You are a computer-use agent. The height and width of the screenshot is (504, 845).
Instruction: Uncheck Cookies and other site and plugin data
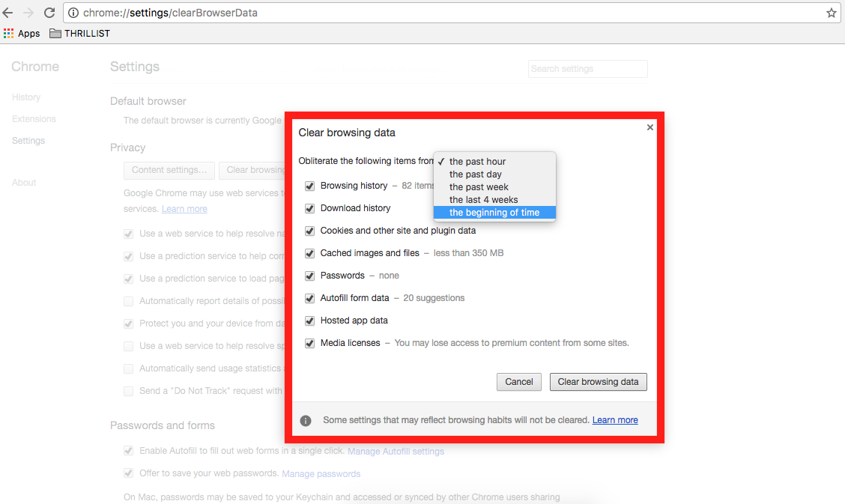(309, 231)
